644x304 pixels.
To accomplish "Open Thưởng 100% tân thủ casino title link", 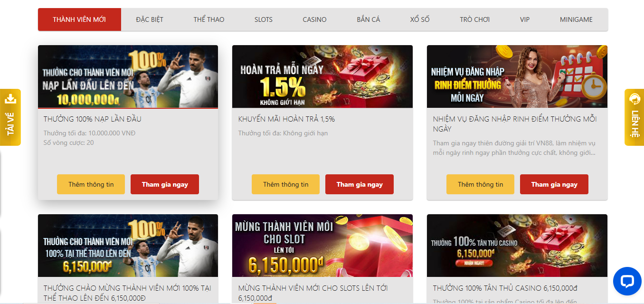I will 505,288.
